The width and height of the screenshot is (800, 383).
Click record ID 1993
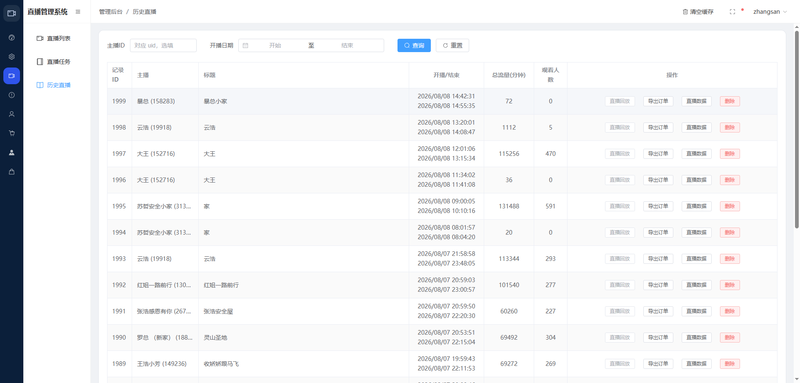119,259
